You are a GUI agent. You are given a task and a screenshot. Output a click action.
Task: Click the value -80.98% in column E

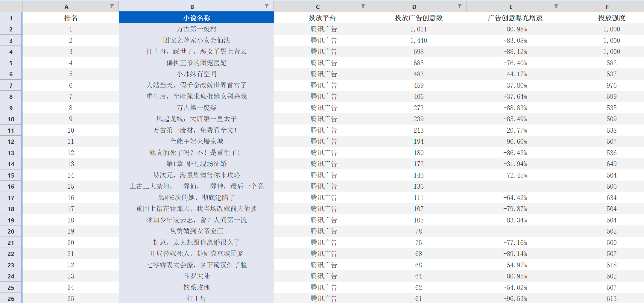point(515,29)
